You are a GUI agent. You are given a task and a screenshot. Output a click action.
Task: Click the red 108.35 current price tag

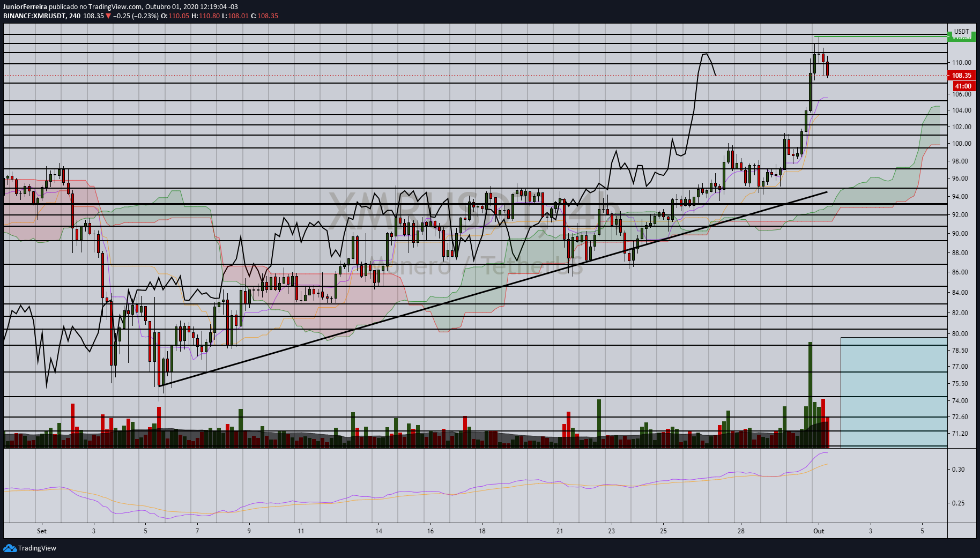click(x=961, y=76)
